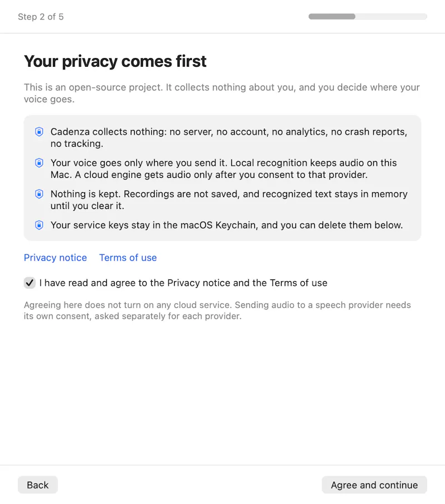Click the Back button
Viewport: 445px width, 504px height.
[38, 485]
